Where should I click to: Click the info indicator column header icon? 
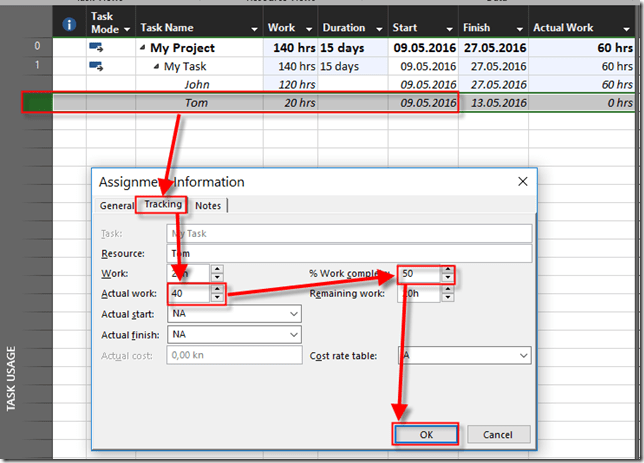[69, 24]
